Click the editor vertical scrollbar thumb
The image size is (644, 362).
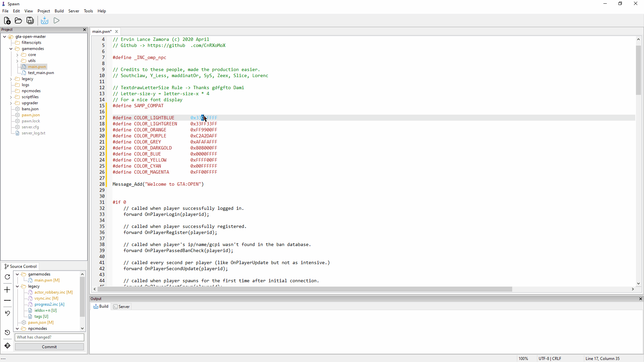point(638,70)
